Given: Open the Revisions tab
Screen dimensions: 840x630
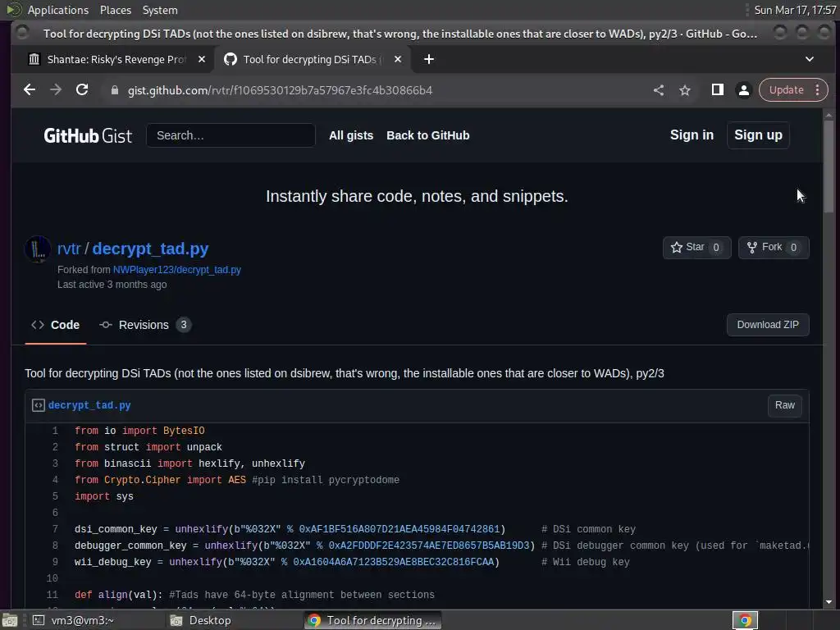Looking at the screenshot, I should coord(145,325).
